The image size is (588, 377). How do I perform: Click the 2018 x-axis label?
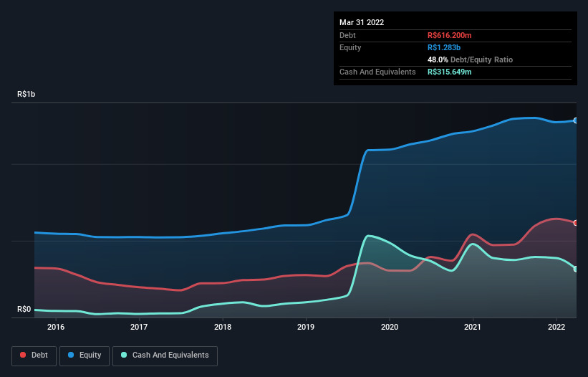tap(223, 327)
